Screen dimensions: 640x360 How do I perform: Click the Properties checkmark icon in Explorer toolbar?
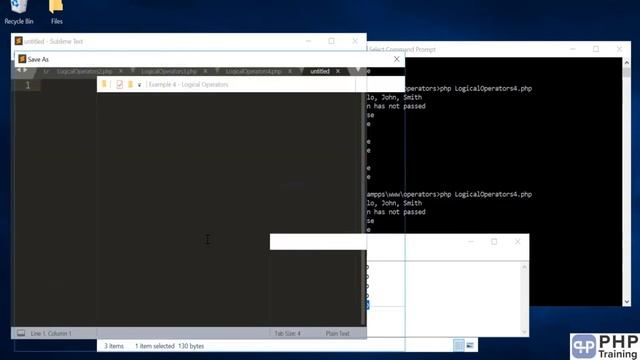tap(119, 84)
